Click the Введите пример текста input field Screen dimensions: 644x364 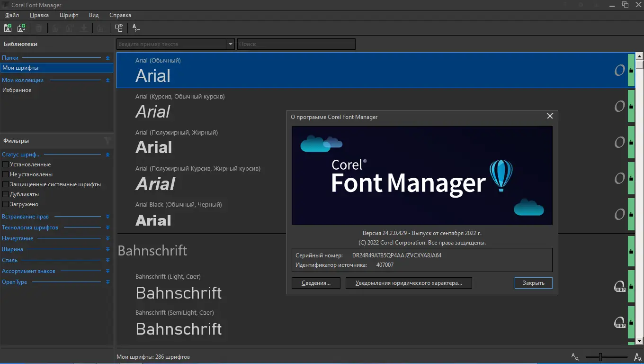point(171,44)
